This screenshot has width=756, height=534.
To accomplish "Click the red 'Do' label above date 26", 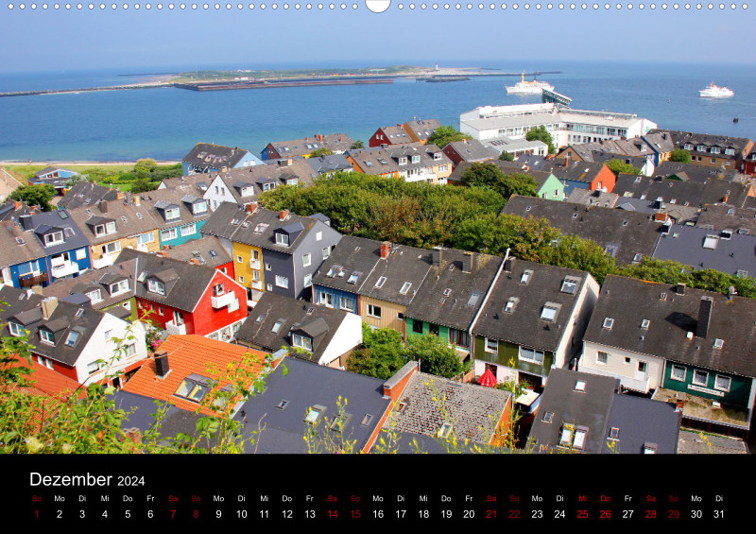I will pyautogui.click(x=606, y=498).
